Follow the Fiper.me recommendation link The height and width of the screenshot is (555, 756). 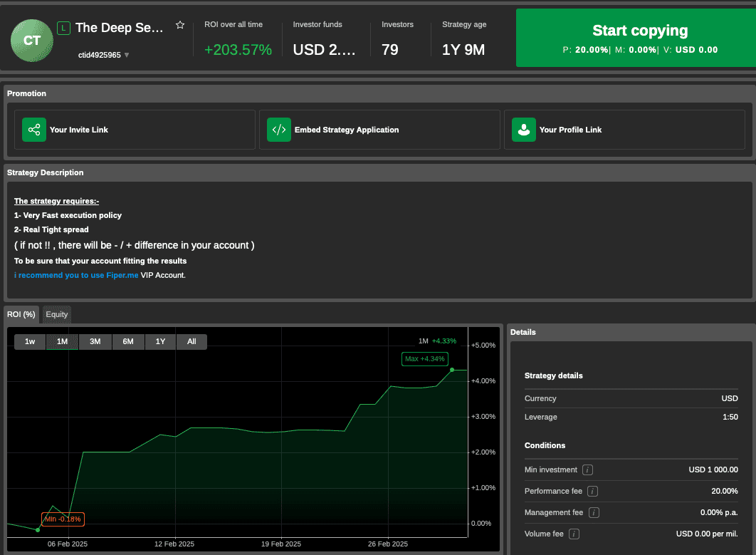click(76, 275)
